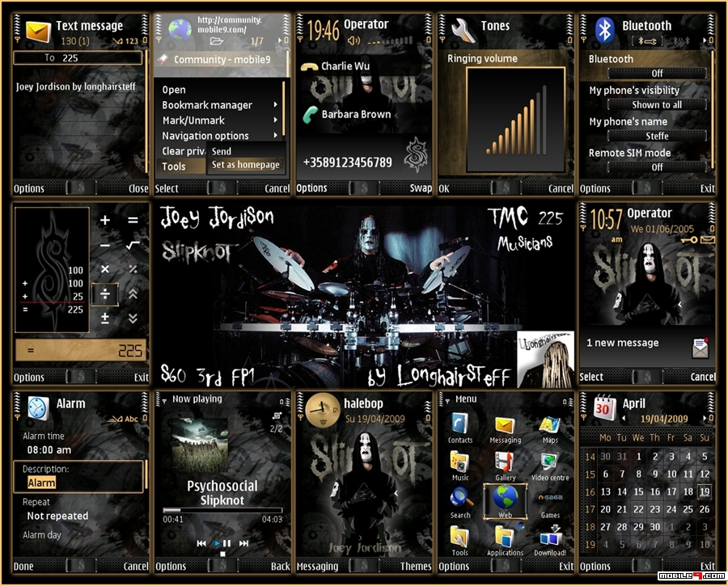Click My phone's name value Steffe
The image size is (728, 586).
tap(657, 136)
